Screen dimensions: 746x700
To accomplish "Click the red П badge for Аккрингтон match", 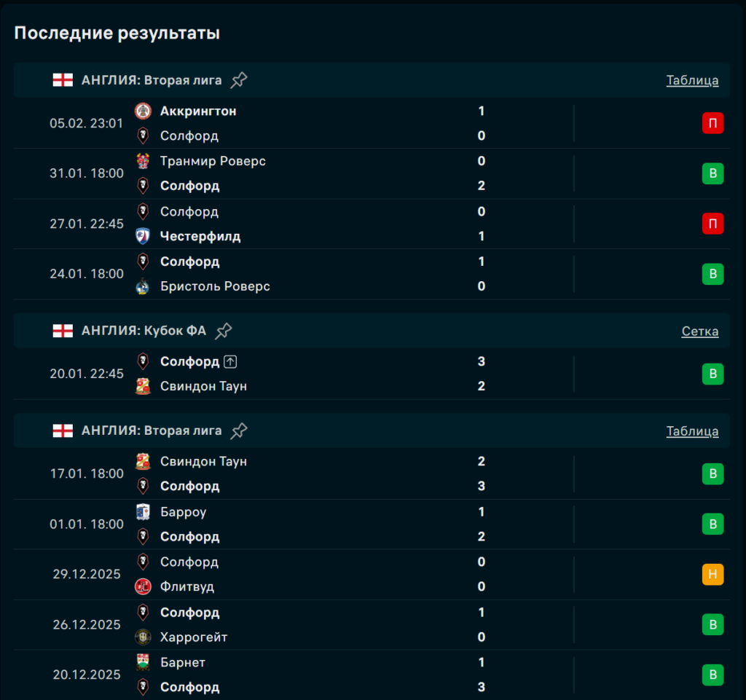I will (712, 124).
